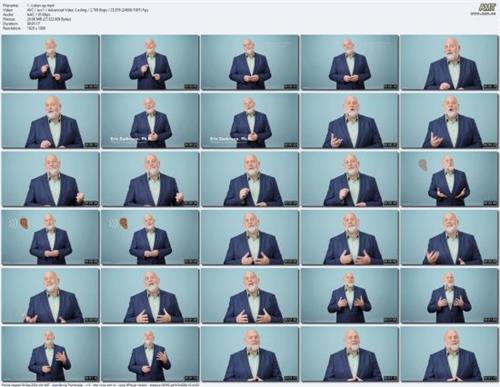This screenshot has height=387, width=500.
Task: Click the footer text at the bottom
Action: click(x=100, y=384)
